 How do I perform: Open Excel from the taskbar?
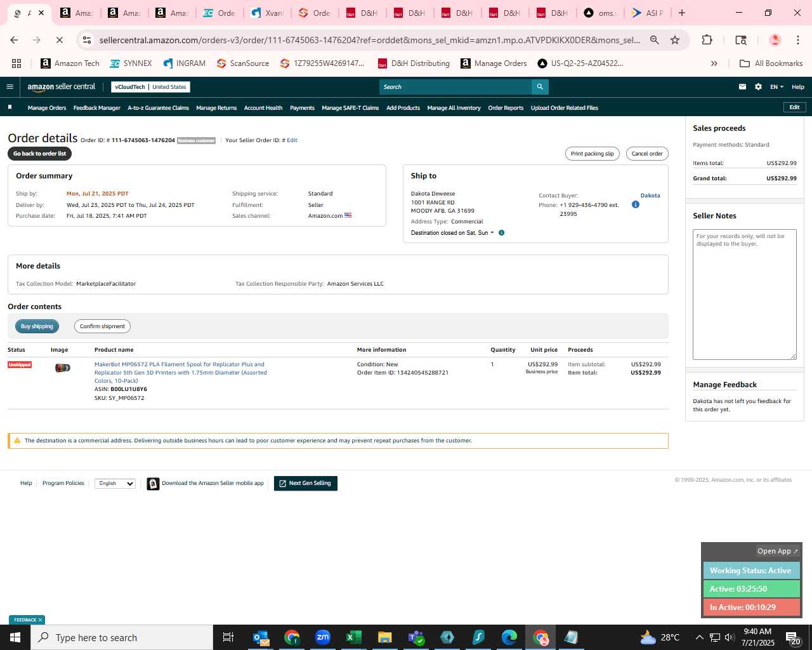[x=353, y=637]
